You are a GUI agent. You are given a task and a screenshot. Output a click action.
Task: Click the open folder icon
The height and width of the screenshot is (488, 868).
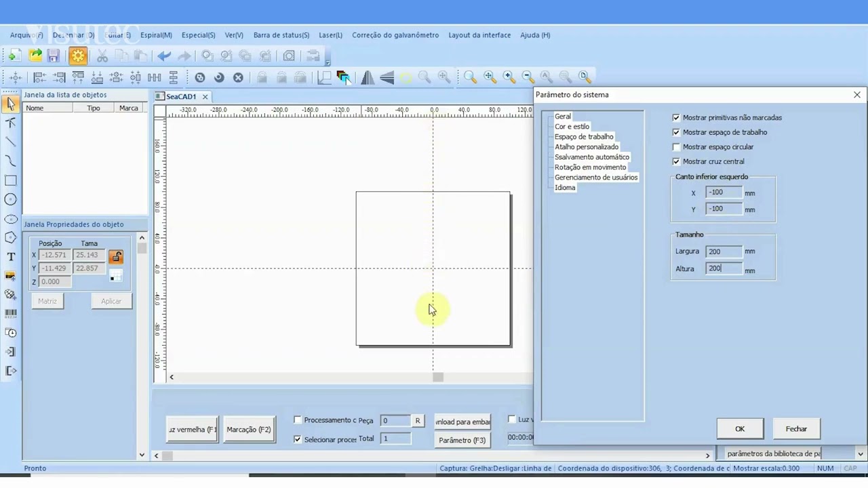pos(35,56)
